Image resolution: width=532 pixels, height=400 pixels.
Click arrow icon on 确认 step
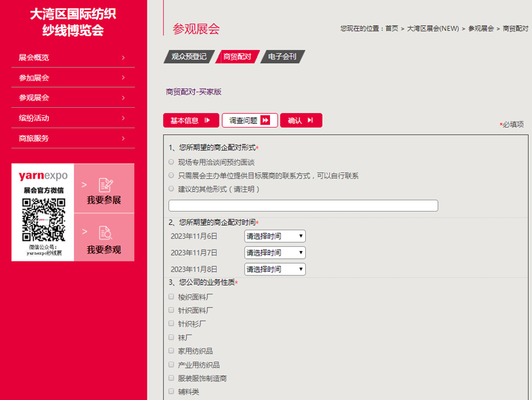click(310, 120)
